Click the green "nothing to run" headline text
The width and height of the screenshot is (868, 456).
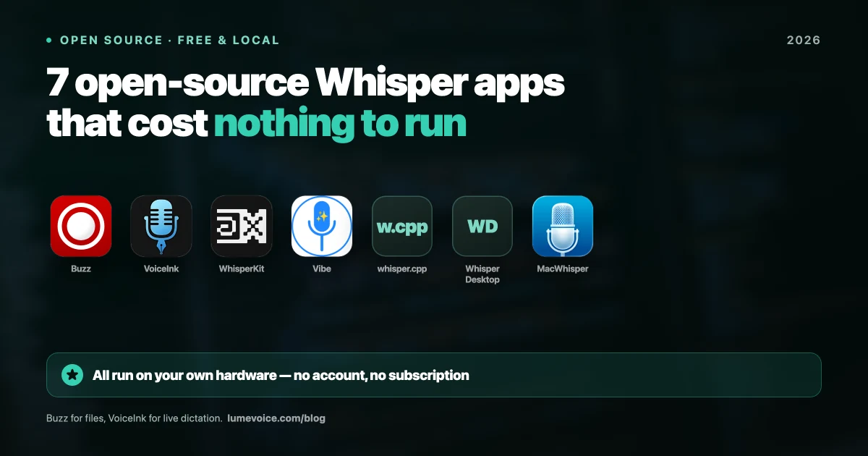click(x=340, y=125)
